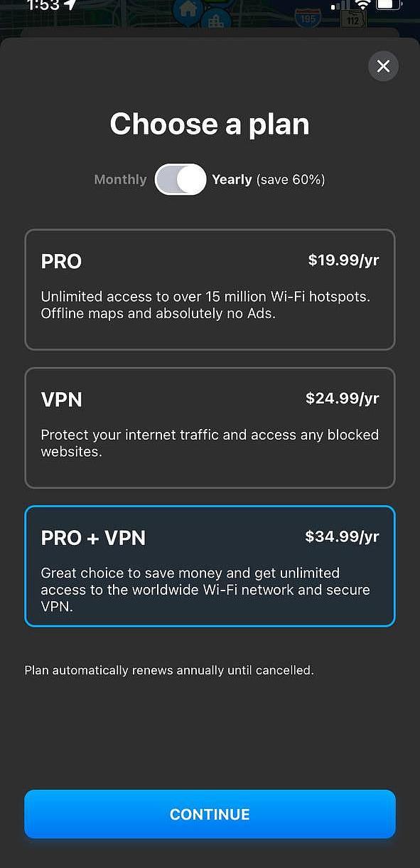Viewport: 420px width, 868px height.
Task: Select the Monthly billing label
Action: click(120, 179)
